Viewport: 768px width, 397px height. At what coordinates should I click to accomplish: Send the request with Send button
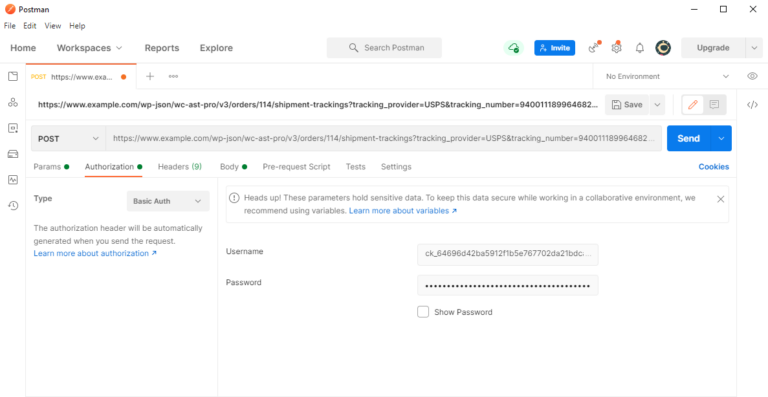point(689,139)
